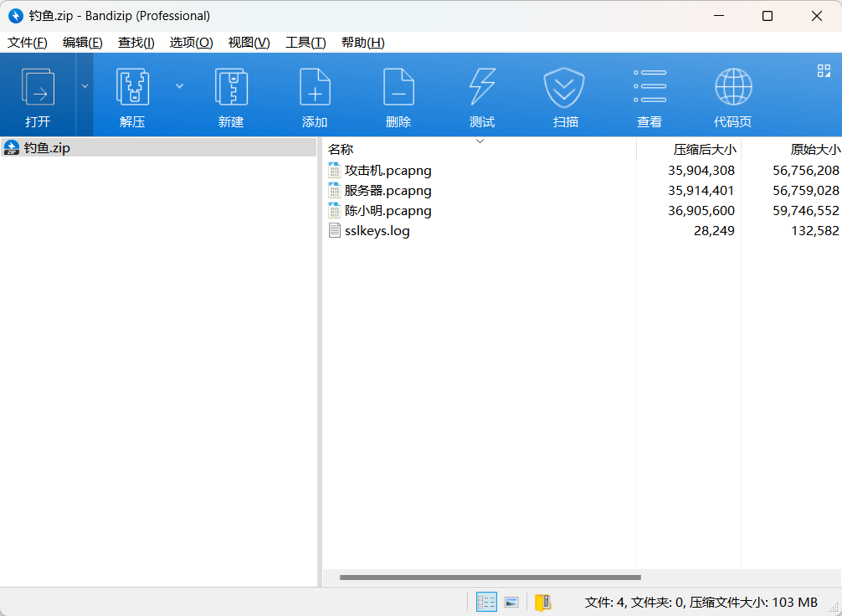The image size is (842, 616).
Task: Open the dropdown arrow beside 解压
Action: pyautogui.click(x=179, y=86)
